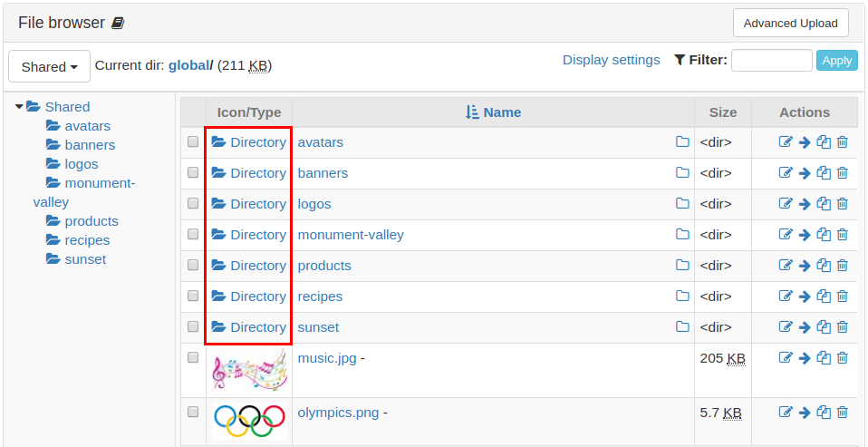This screenshot has height=447, width=868.
Task: Tick the checkbox for sunset directory
Action: [193, 326]
